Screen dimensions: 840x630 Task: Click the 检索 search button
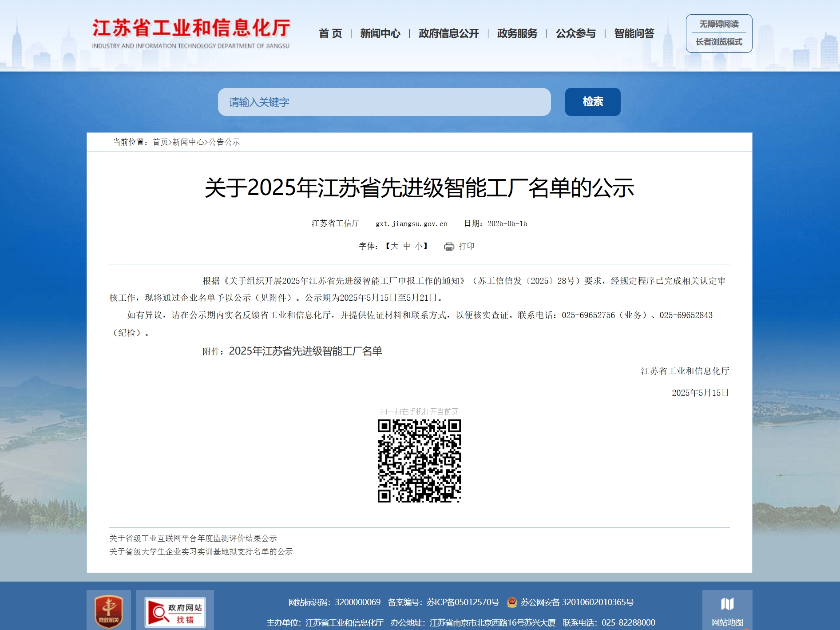pos(592,102)
